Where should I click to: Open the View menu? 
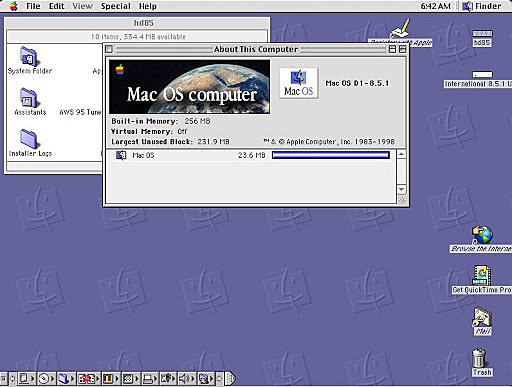point(82,6)
